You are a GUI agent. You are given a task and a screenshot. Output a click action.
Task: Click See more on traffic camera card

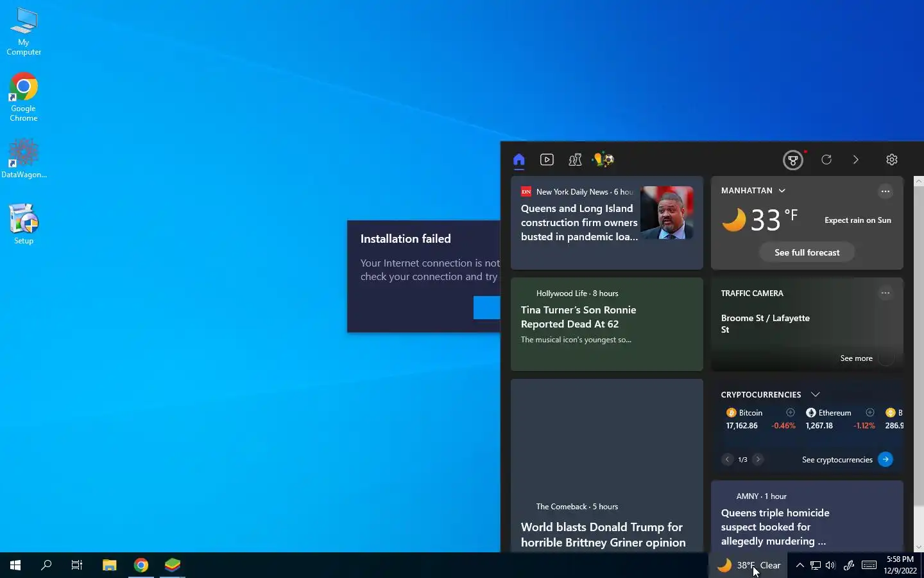(x=856, y=358)
